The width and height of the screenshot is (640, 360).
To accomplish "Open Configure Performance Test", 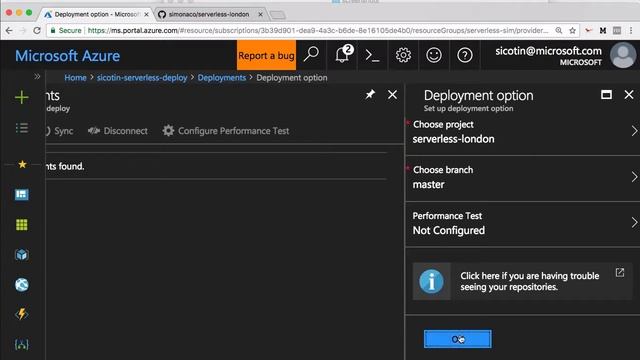I will pos(226,131).
